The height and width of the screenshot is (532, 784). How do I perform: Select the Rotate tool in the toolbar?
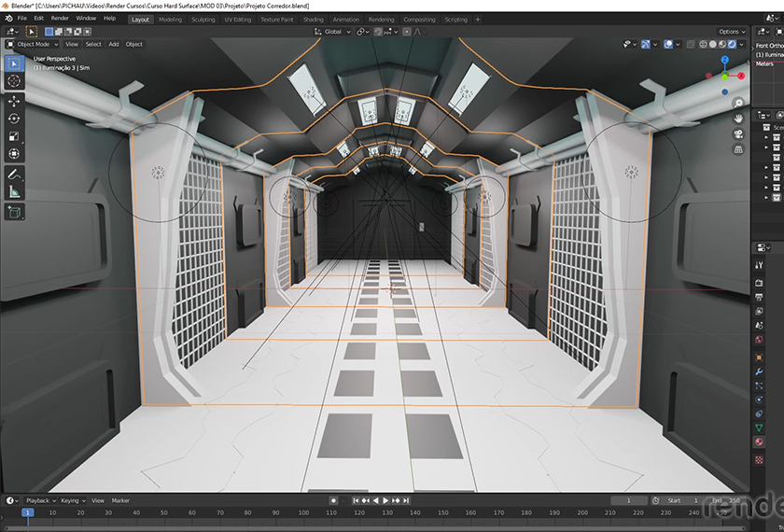pyautogui.click(x=14, y=119)
